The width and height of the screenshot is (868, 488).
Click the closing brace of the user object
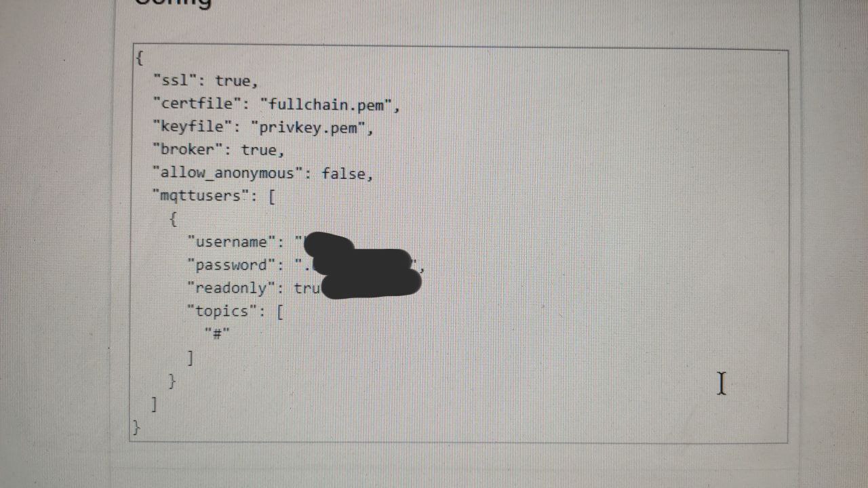pyautogui.click(x=172, y=381)
